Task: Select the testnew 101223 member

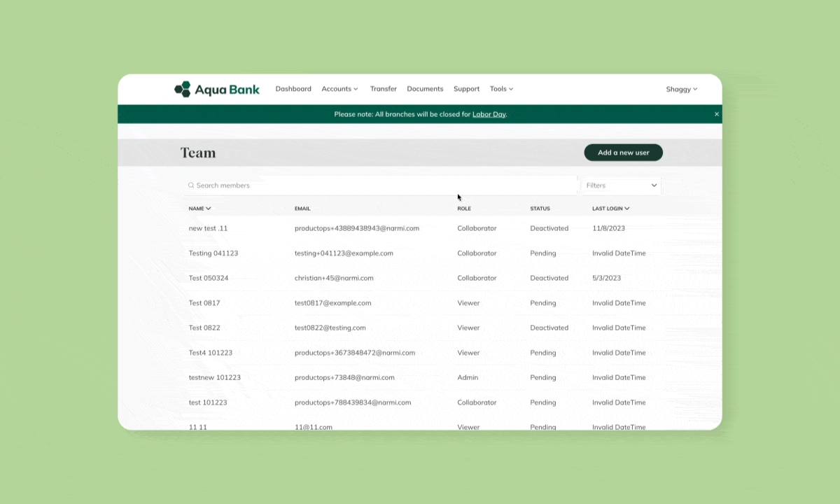Action: 214,377
